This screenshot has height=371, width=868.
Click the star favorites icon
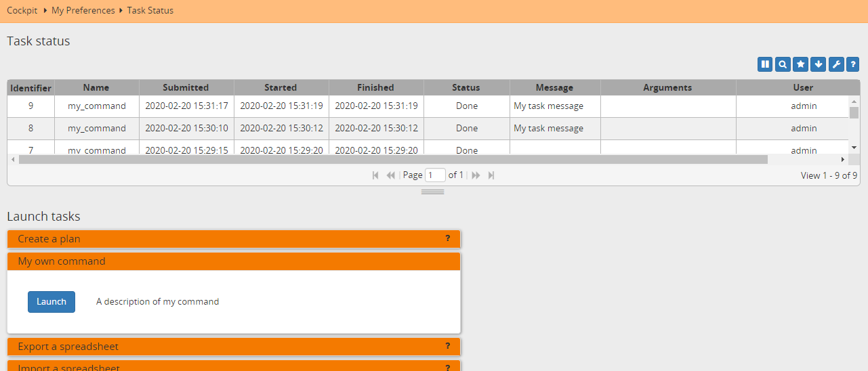click(800, 64)
